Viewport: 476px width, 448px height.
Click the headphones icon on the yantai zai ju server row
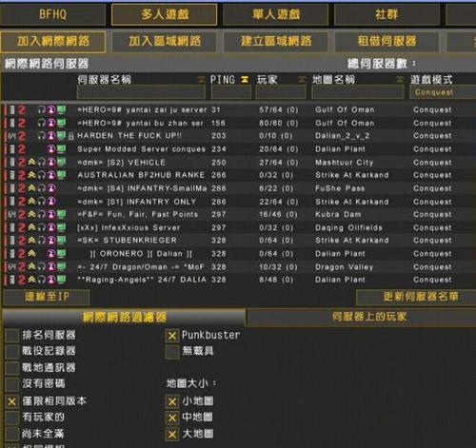pyautogui.click(x=42, y=110)
